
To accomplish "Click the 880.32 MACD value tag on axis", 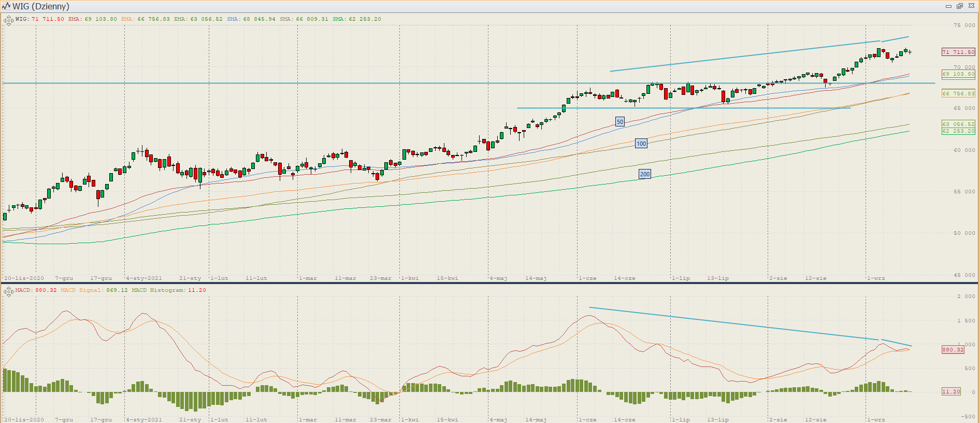I will point(953,349).
